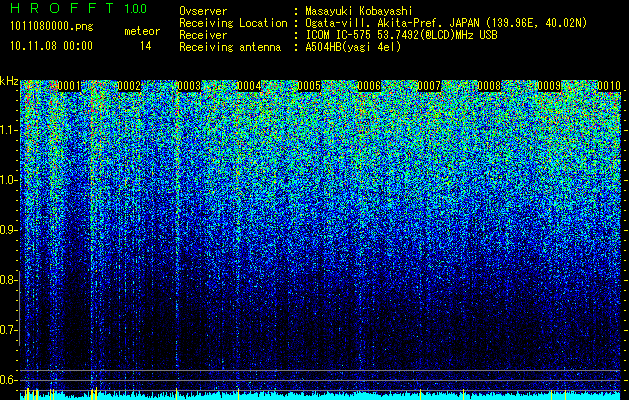Click the 0002 minute marker
This screenshot has height=400, width=629.
[x=129, y=86]
